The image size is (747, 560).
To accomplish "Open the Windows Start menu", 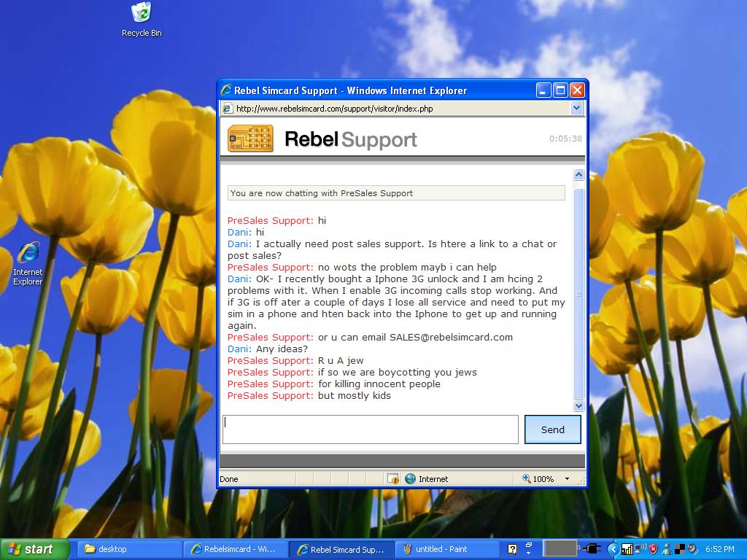I will pyautogui.click(x=34, y=549).
